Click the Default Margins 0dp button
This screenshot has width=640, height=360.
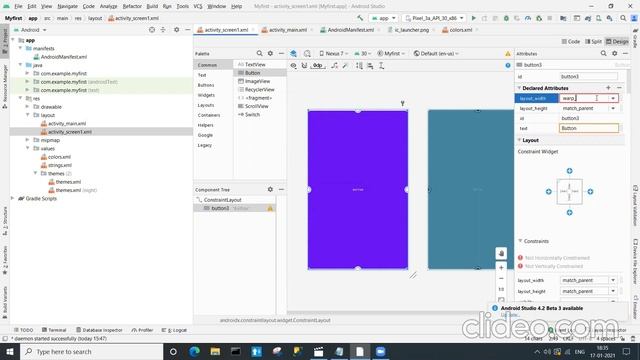pos(318,65)
